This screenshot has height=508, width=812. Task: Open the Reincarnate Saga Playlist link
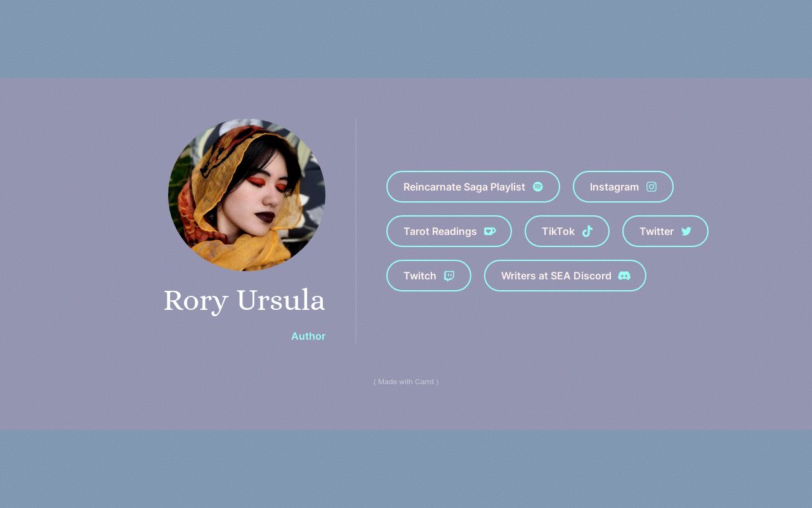tap(464, 187)
